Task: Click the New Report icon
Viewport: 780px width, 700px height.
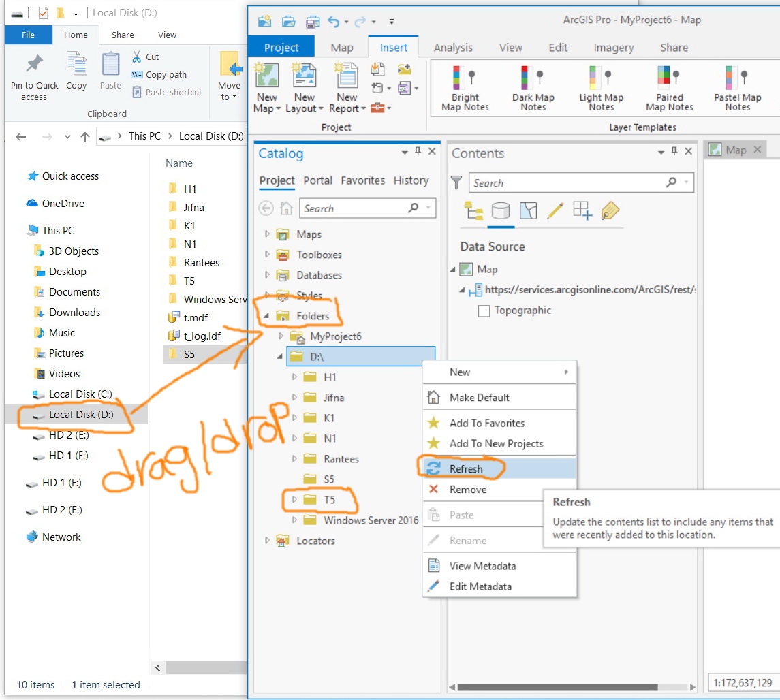Action: click(347, 76)
